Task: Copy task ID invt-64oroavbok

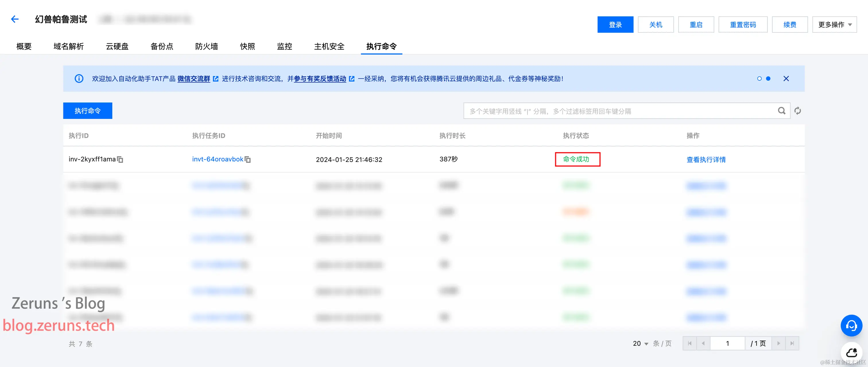Action: pyautogui.click(x=248, y=159)
